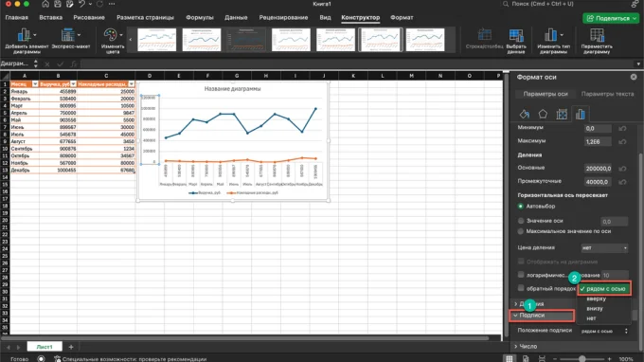Open the filter dropdown on Месяц header
644x362 pixels.
(35, 84)
